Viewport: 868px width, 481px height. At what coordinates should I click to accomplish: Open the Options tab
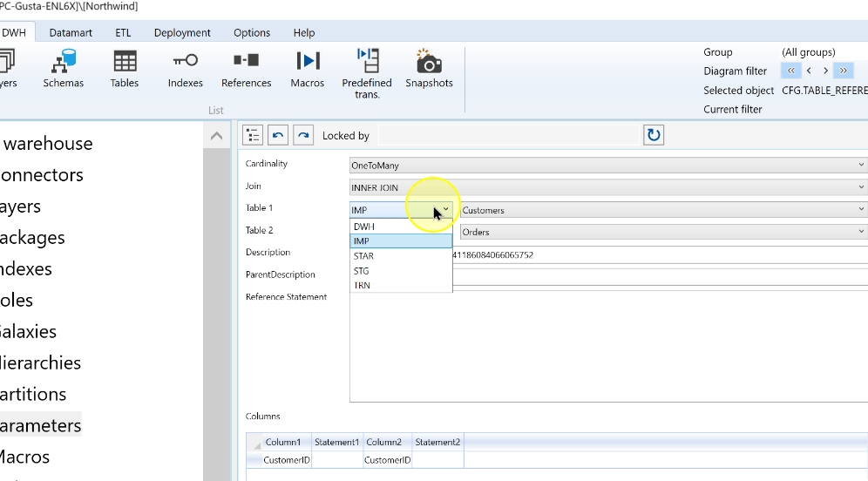pos(252,32)
